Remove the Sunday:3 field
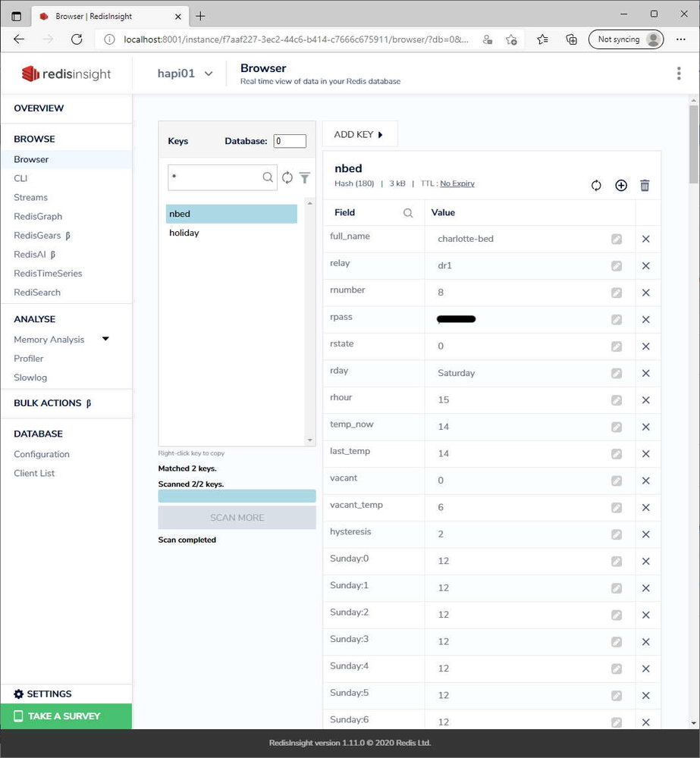The width and height of the screenshot is (700, 758). 646,641
